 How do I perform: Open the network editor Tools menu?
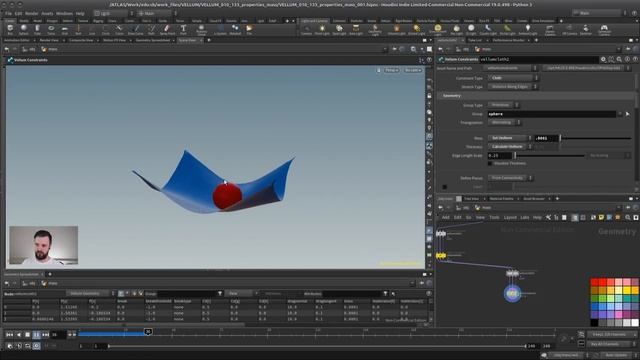494,218
